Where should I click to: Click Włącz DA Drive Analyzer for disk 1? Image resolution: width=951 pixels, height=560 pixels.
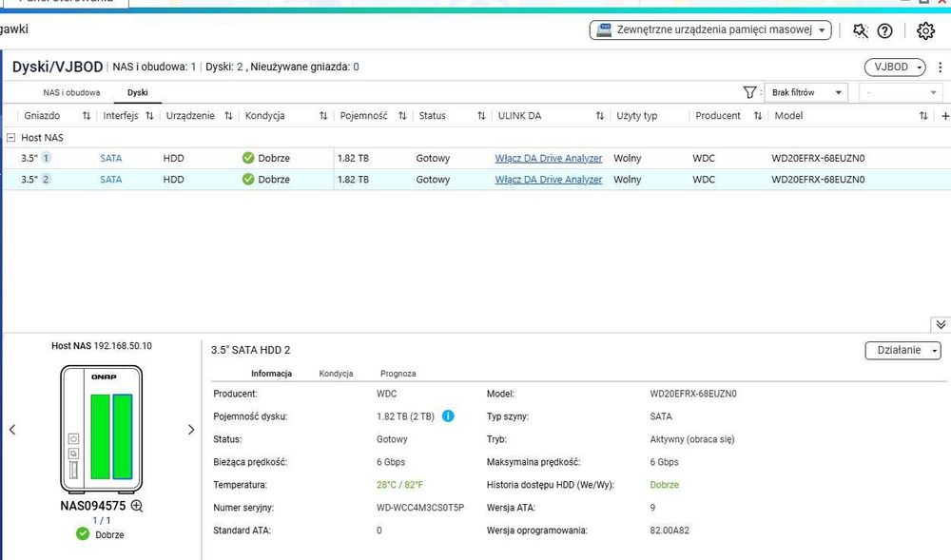click(x=549, y=158)
